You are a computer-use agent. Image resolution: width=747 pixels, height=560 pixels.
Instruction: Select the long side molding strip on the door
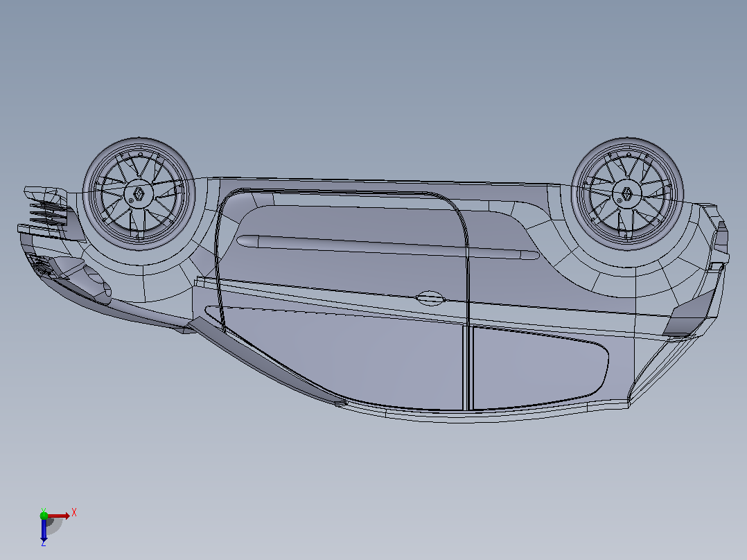click(x=388, y=247)
